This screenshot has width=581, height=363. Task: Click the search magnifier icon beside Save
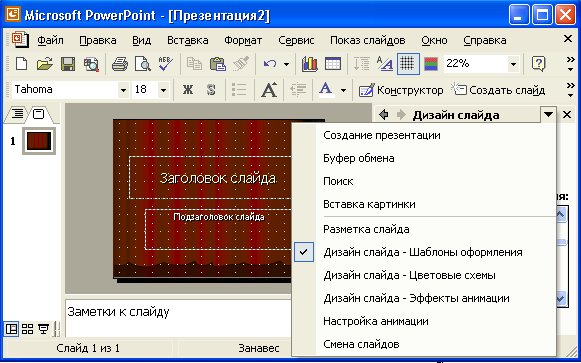click(91, 64)
